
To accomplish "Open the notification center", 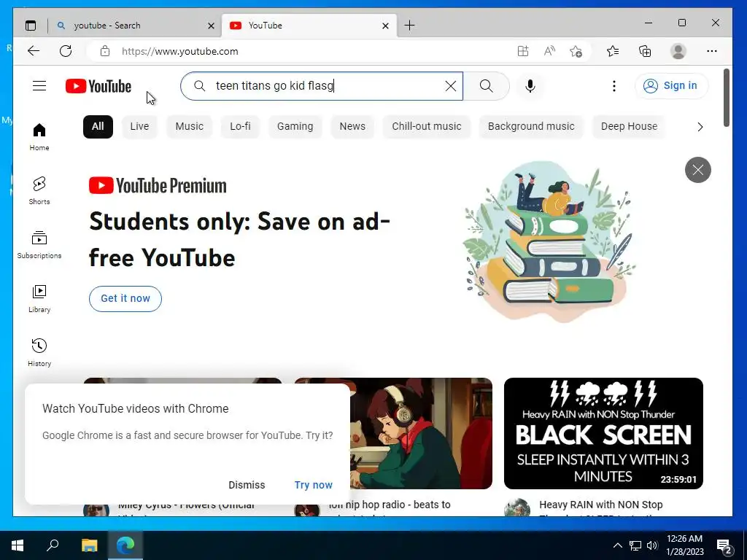I will coord(724,546).
